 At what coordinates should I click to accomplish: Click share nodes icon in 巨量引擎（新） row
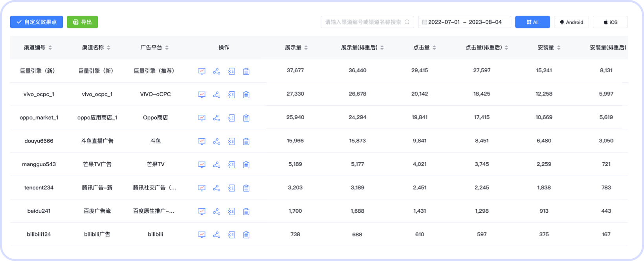coord(217,71)
